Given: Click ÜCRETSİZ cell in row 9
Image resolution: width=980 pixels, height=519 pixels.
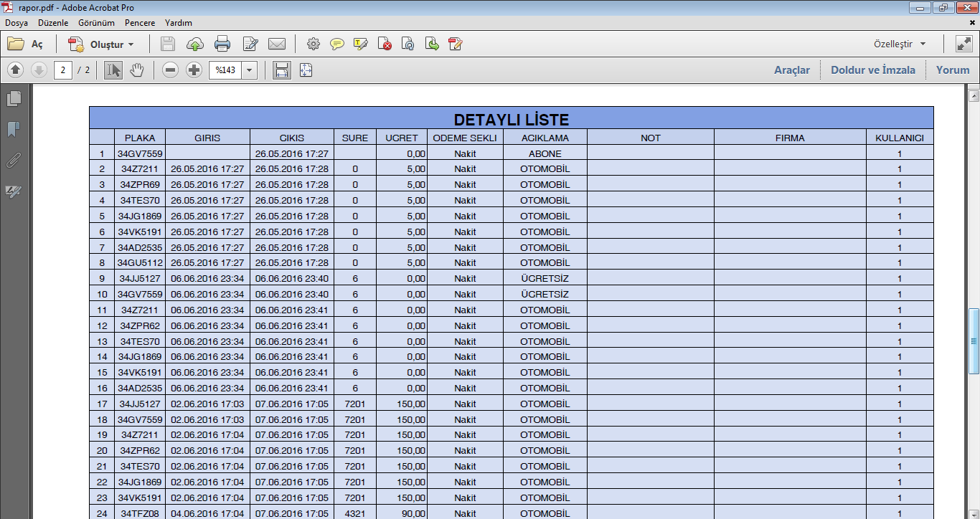Looking at the screenshot, I should tap(545, 278).
